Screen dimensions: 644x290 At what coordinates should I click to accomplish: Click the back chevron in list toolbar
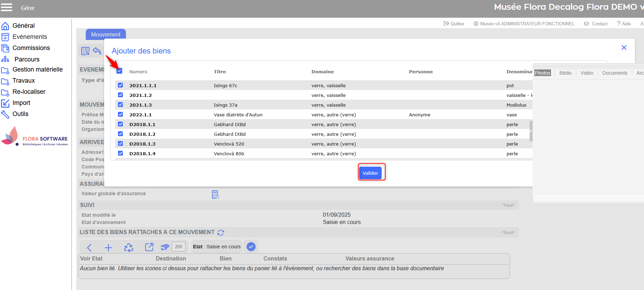pos(89,247)
